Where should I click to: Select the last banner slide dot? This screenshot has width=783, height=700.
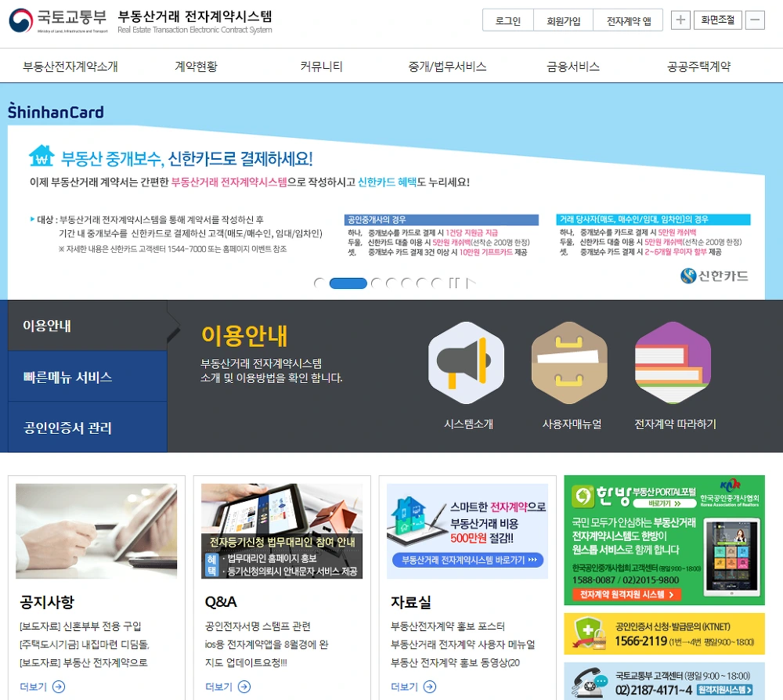point(437,283)
